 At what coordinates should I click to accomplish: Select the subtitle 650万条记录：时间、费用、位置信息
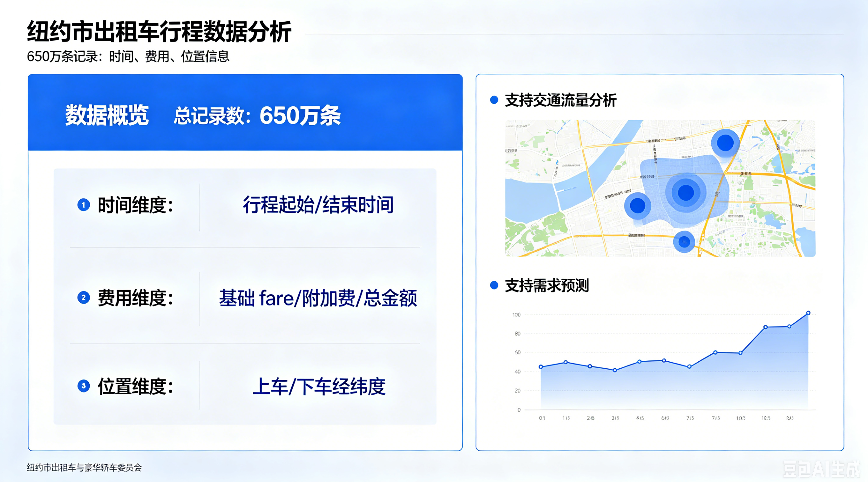pyautogui.click(x=128, y=56)
